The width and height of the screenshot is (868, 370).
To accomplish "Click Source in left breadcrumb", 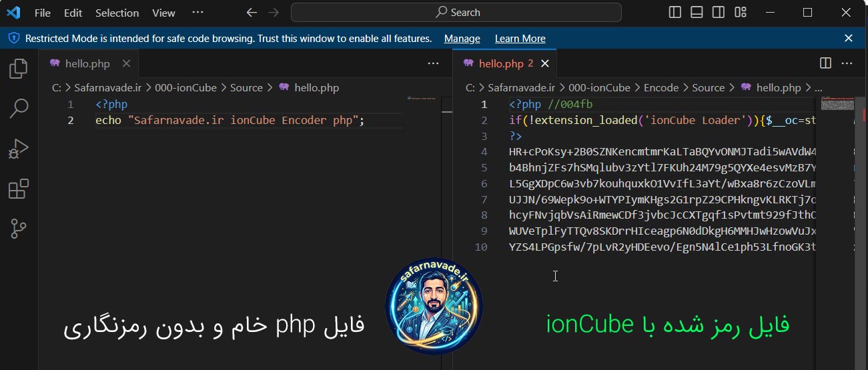I will 247,87.
